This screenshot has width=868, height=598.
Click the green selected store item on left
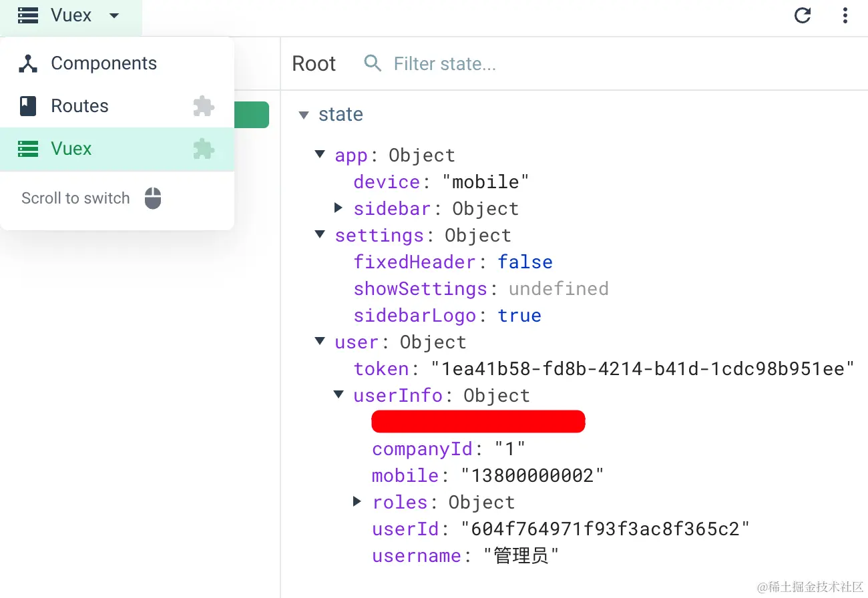[251, 115]
